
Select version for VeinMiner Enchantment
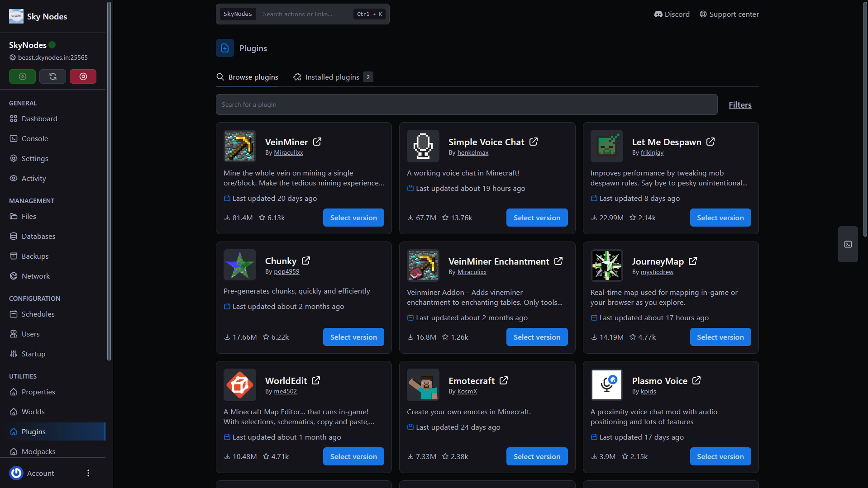pyautogui.click(x=537, y=337)
